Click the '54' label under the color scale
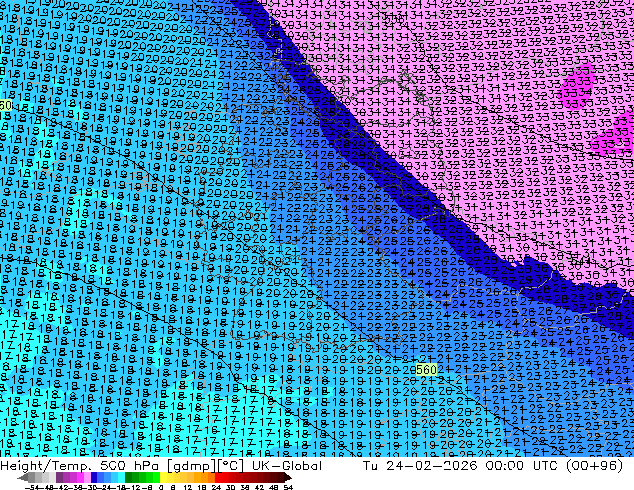 point(288,488)
